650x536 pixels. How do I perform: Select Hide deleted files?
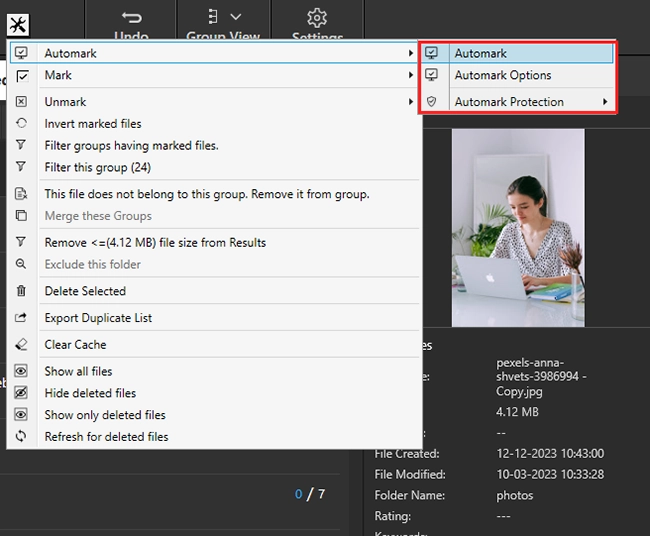click(214, 393)
